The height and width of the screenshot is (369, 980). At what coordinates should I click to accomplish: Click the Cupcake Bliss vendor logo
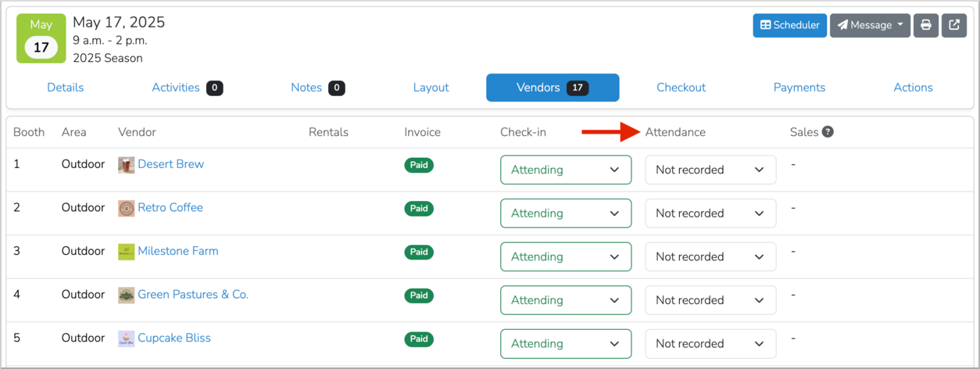[126, 339]
